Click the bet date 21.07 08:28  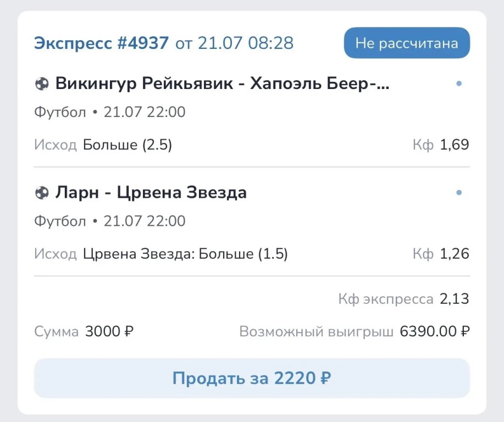[x=245, y=43]
